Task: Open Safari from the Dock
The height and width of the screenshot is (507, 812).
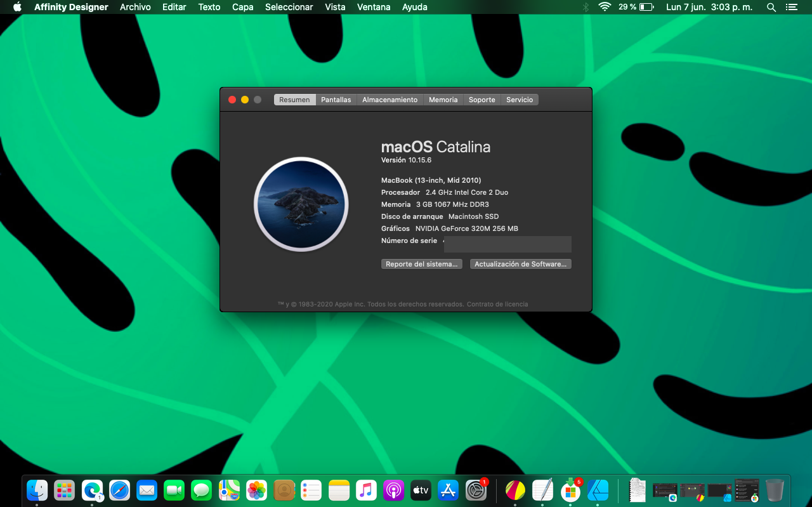Action: 119,490
